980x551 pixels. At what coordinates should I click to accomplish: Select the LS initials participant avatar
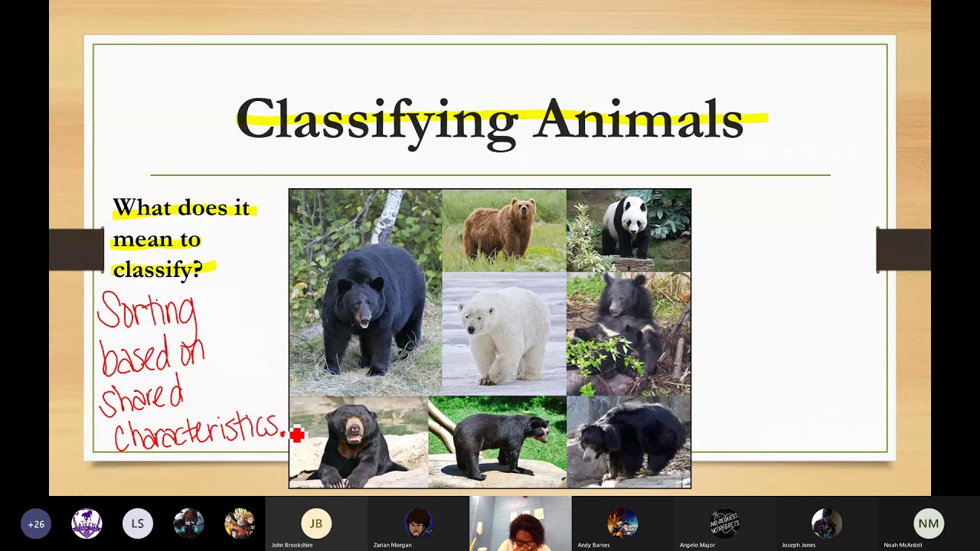click(x=138, y=524)
